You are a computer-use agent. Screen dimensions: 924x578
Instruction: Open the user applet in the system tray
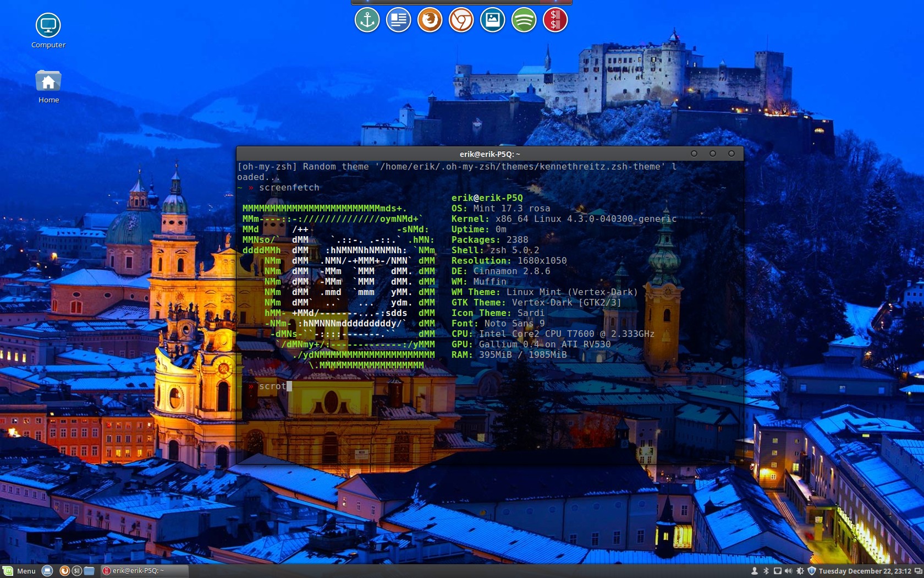[755, 571]
